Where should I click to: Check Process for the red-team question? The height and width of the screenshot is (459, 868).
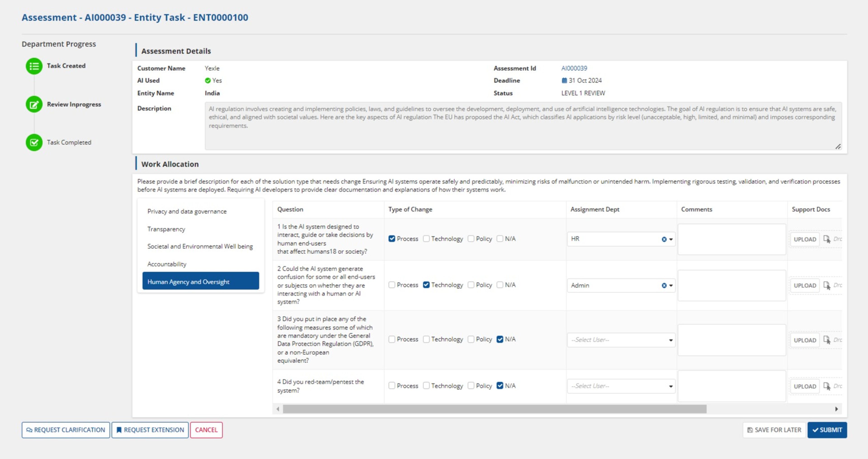[x=392, y=386]
